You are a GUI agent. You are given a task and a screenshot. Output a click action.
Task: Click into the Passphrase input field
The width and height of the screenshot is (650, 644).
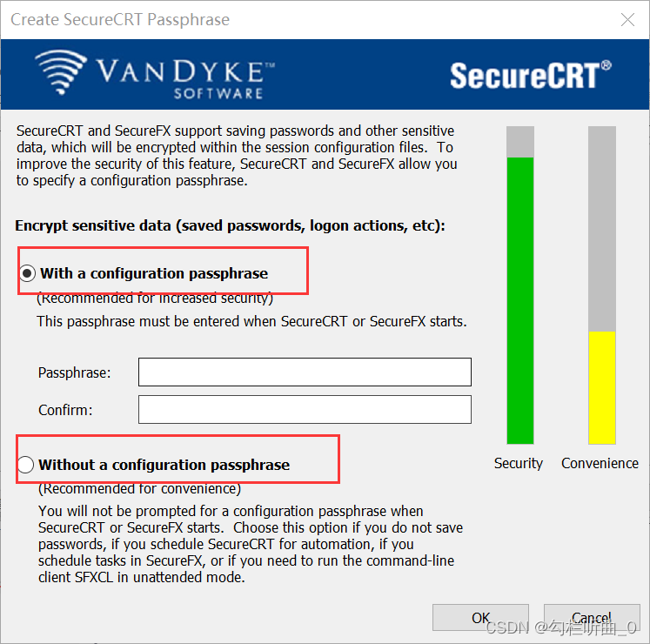[305, 372]
